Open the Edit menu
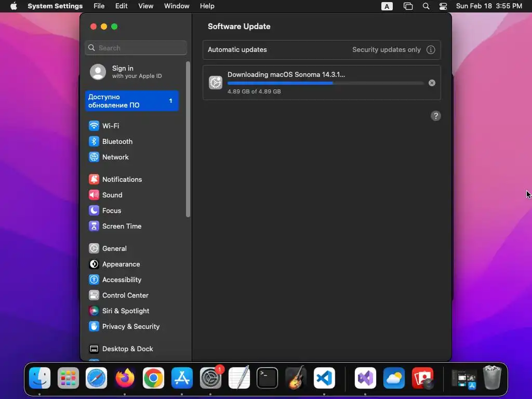The width and height of the screenshot is (532, 399). pyautogui.click(x=121, y=6)
